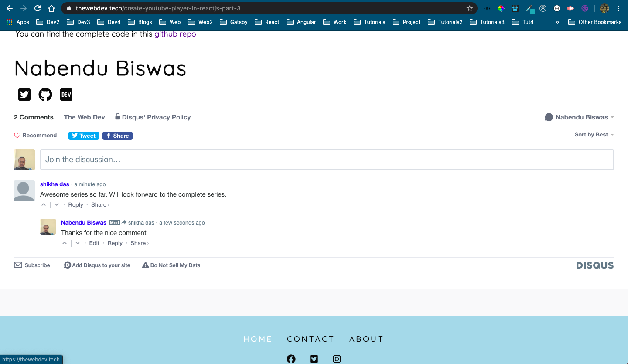Open the Gatsby bookmarks folder
628x364 pixels.
coord(233,22)
